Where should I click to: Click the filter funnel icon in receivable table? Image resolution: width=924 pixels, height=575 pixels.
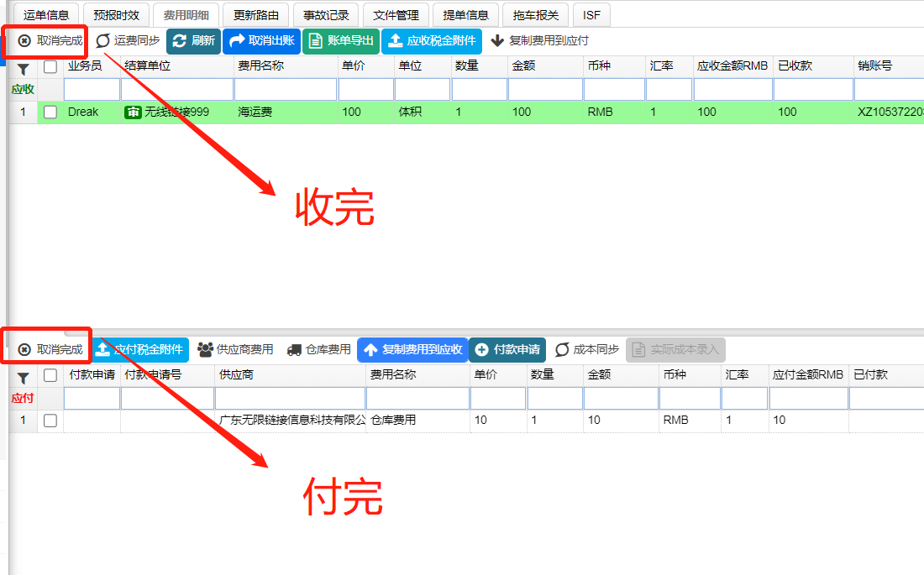(x=23, y=69)
